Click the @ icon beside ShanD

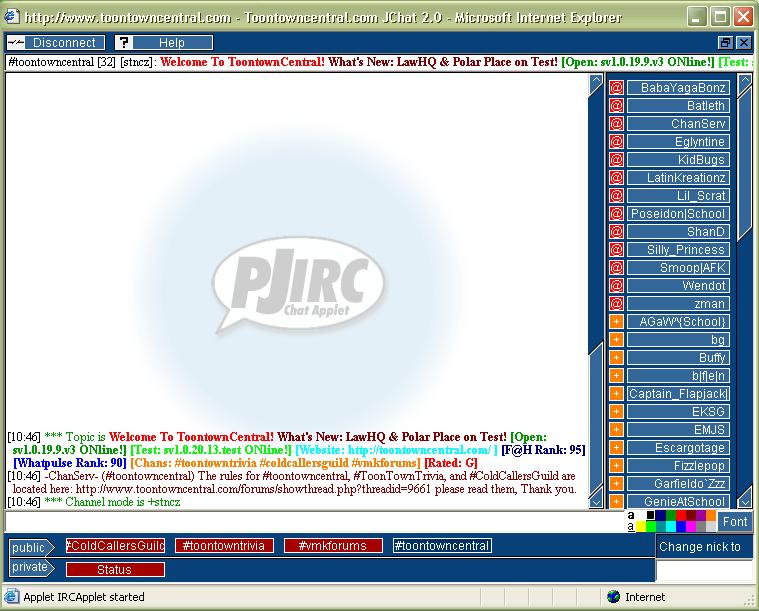click(616, 231)
